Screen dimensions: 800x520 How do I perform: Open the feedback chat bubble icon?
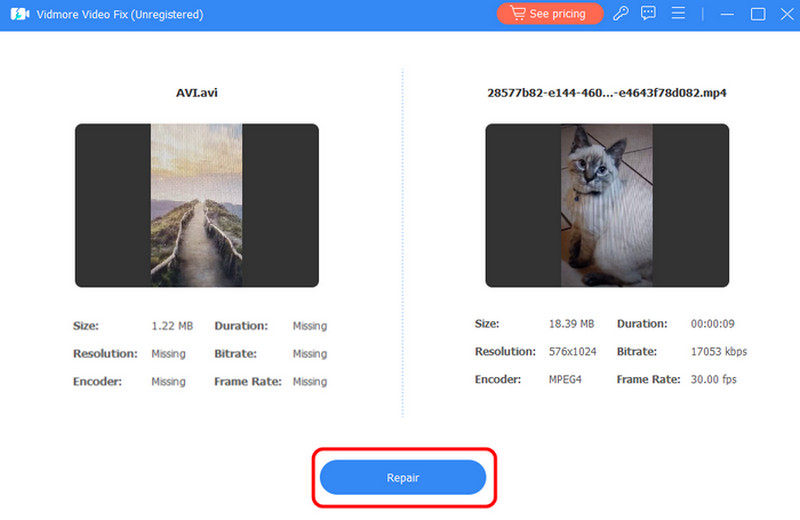click(648, 14)
